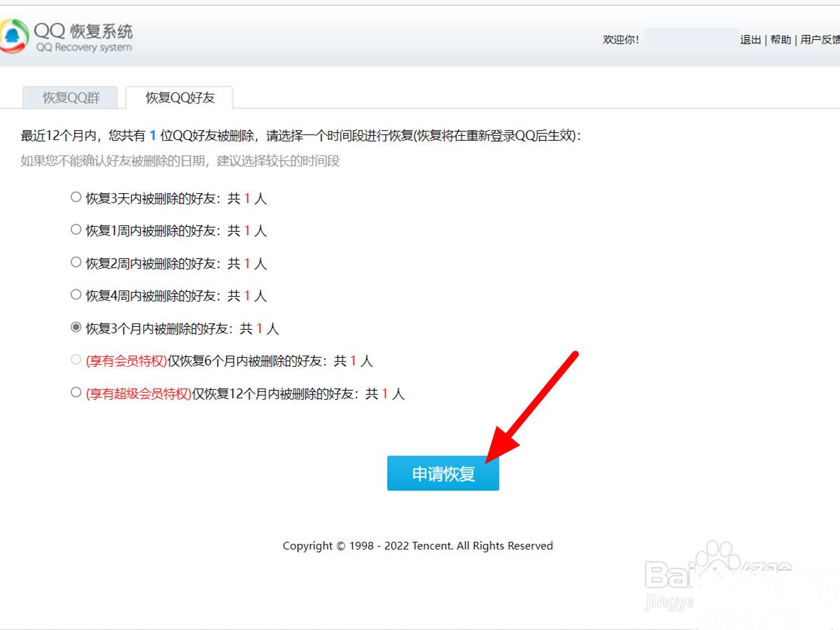This screenshot has height=630, width=840.
Task: Select the 6个月 member privilege radio option
Action: pyautogui.click(x=76, y=360)
